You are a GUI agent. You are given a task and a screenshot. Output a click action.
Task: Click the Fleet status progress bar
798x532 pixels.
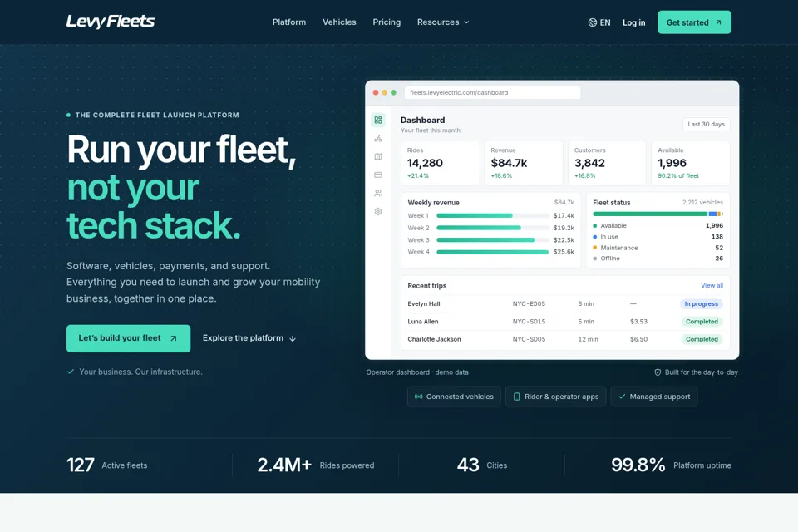[x=658, y=214]
